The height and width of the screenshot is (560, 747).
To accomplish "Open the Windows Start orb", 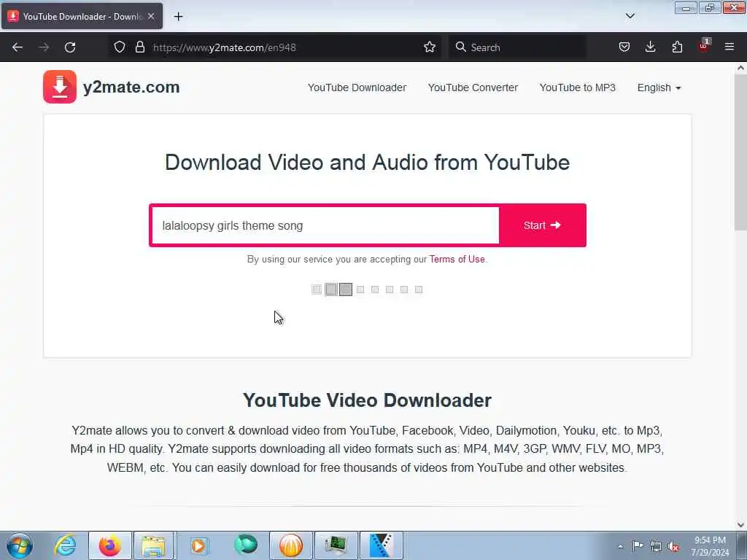I will (20, 545).
